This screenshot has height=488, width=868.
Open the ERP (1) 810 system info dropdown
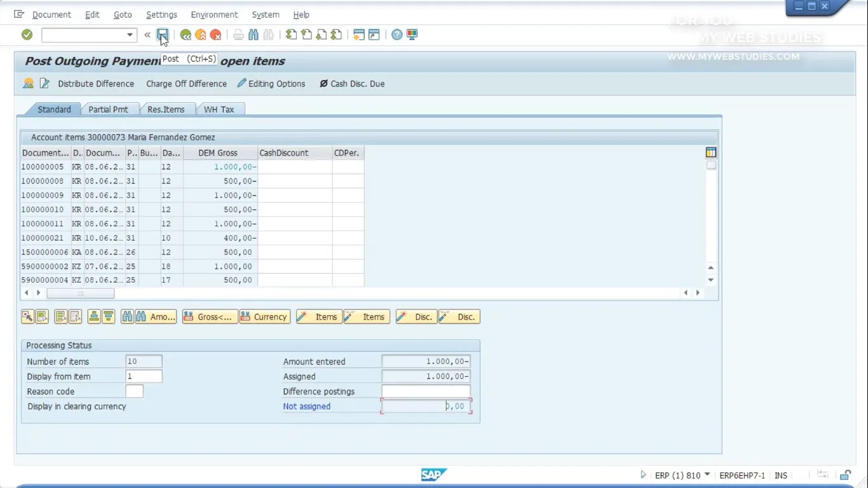pos(707,475)
